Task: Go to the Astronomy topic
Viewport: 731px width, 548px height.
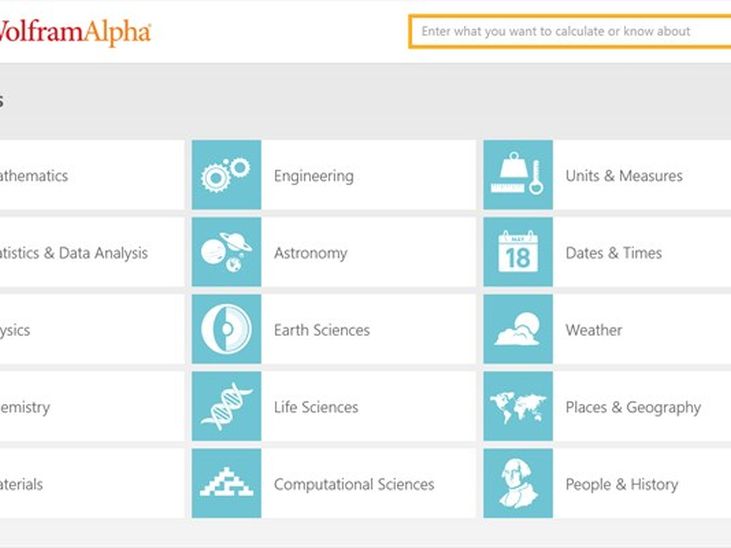Action: [310, 253]
